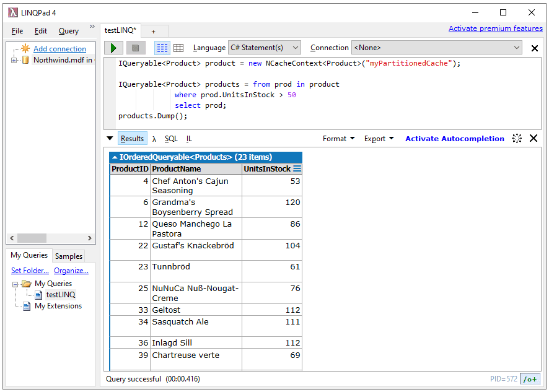This screenshot has width=549, height=392.
Task: Click Activate Autocompletion link
Action: click(x=454, y=139)
